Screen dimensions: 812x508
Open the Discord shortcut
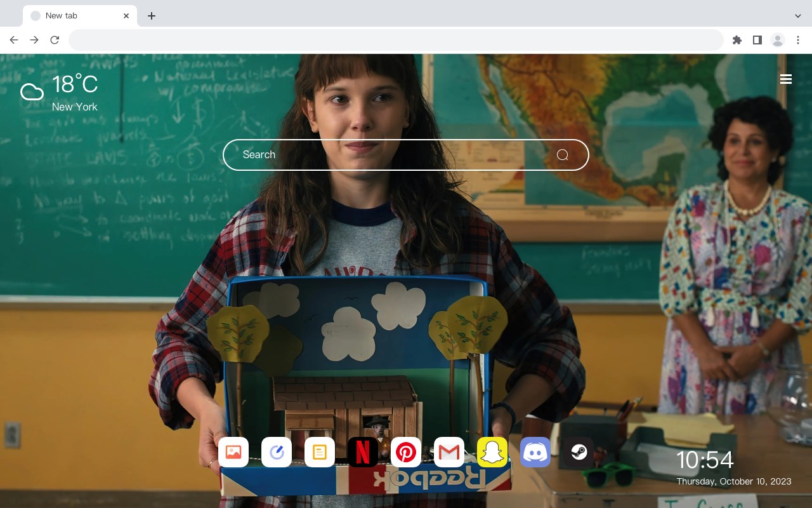point(535,452)
